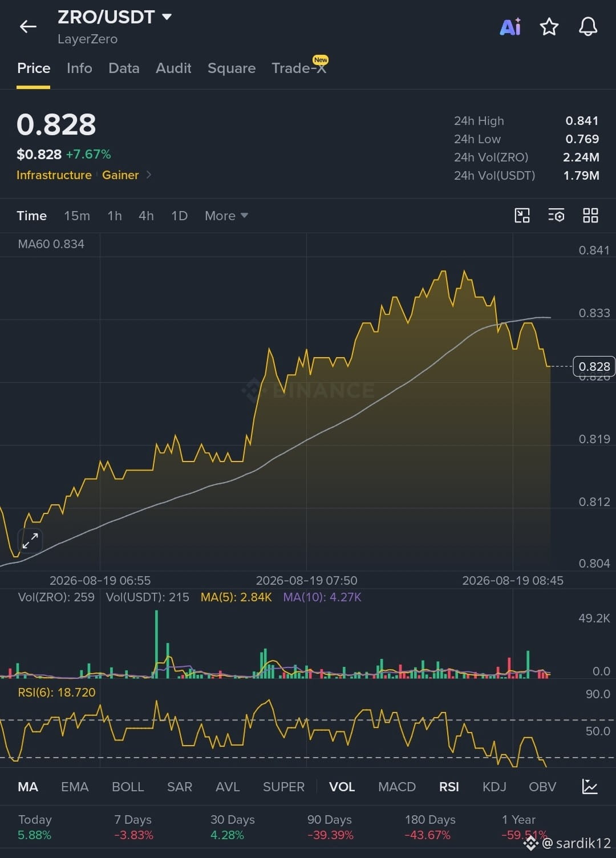
Task: Toggle the SAR overlay indicator
Action: coord(180,787)
